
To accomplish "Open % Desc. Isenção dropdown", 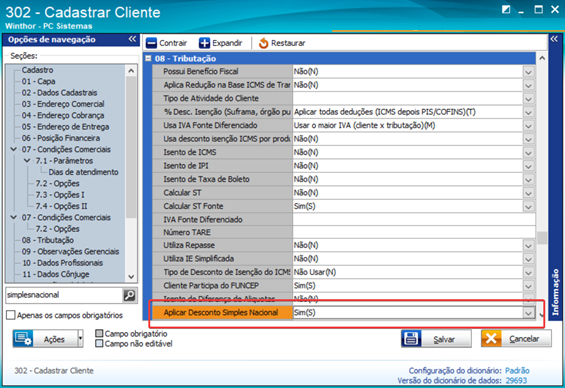I will pos(528,112).
